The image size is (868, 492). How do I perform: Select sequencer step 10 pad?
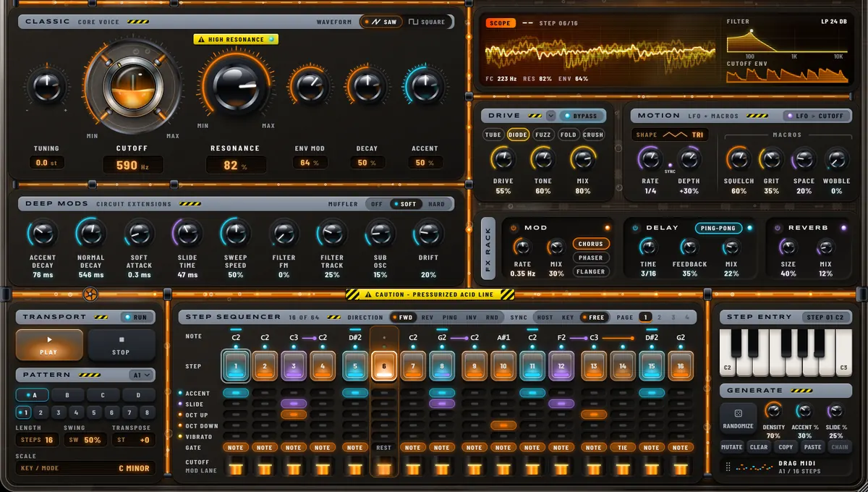503,366
